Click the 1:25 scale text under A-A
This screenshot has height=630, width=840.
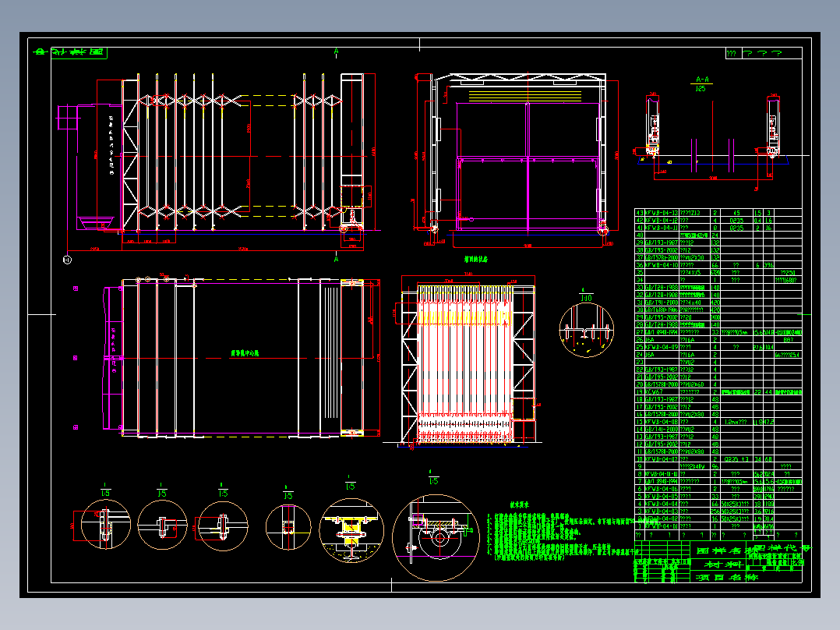[701, 88]
